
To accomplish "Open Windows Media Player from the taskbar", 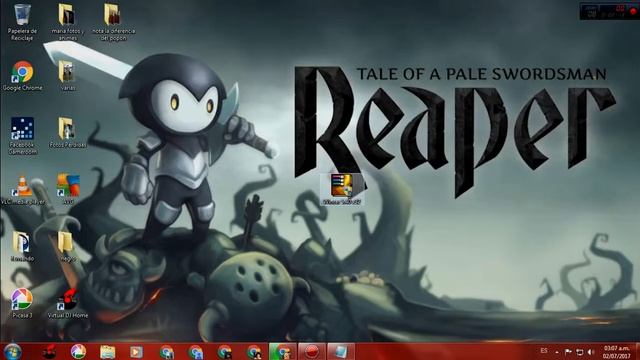I will tap(136, 351).
